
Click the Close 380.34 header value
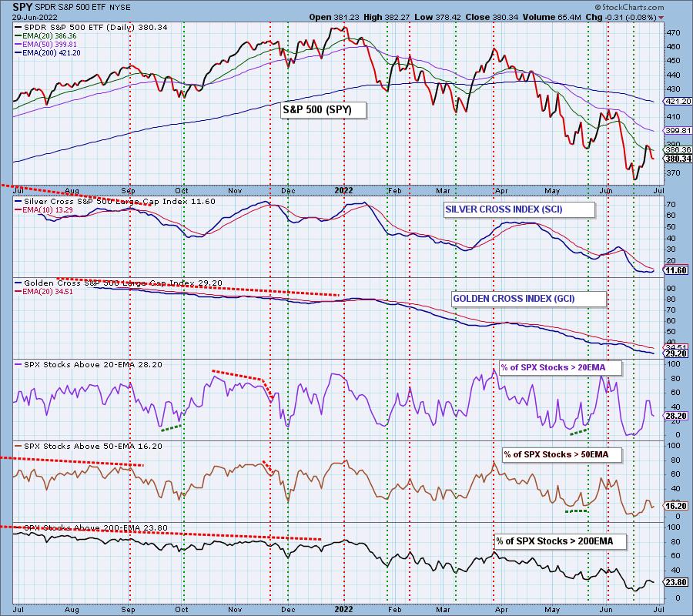tap(492, 17)
